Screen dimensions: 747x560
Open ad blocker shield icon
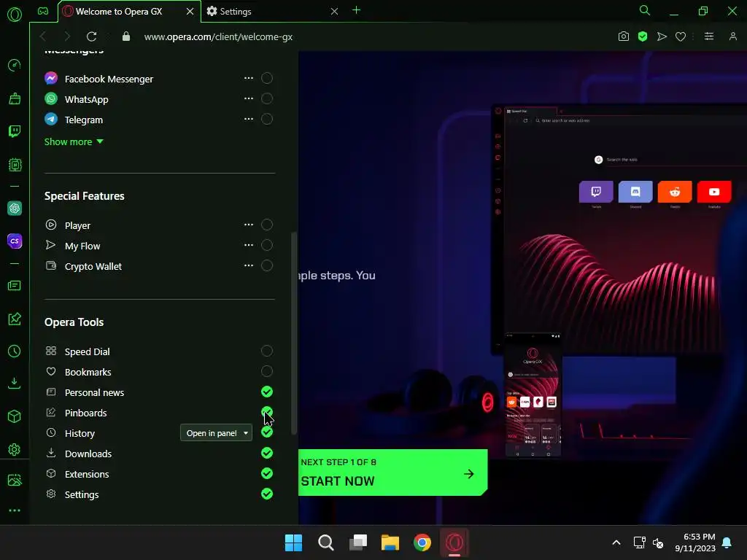click(643, 36)
